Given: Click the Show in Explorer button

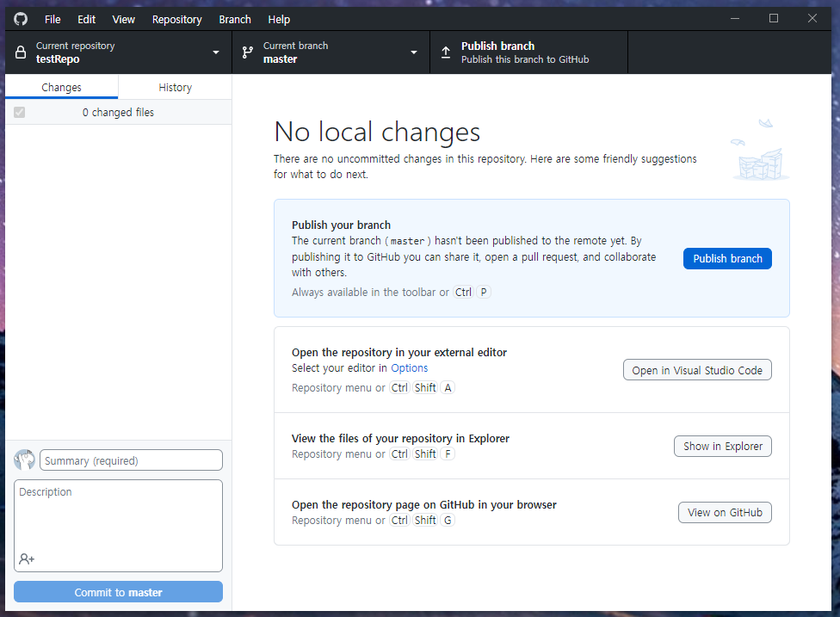Looking at the screenshot, I should coord(723,446).
